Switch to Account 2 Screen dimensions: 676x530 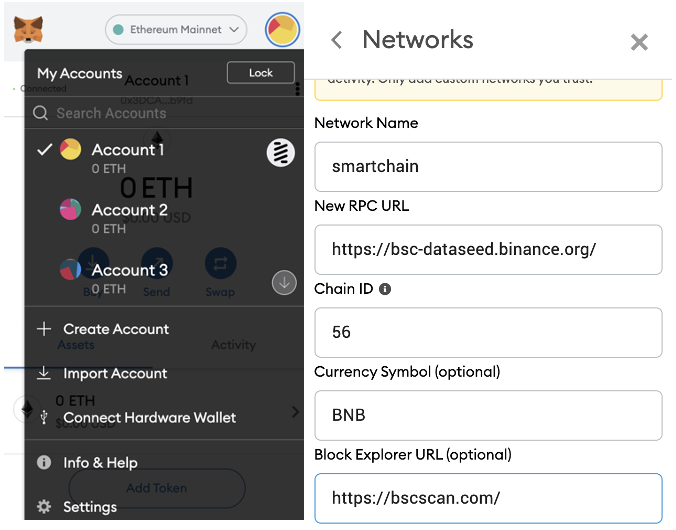click(x=164, y=217)
